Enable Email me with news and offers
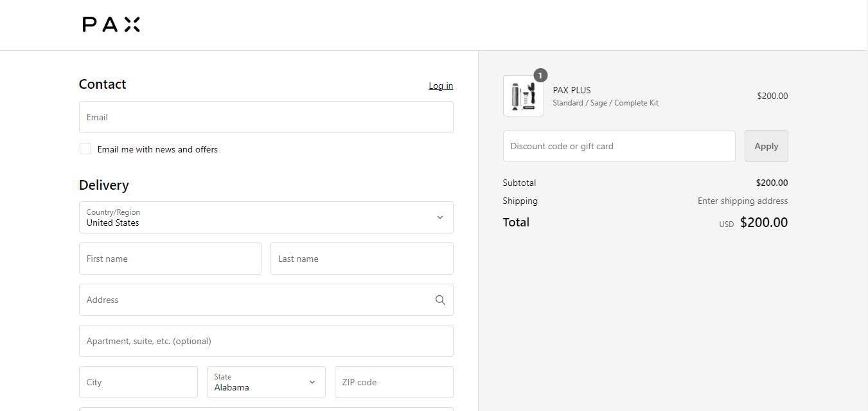The height and width of the screenshot is (411, 868). 85,149
